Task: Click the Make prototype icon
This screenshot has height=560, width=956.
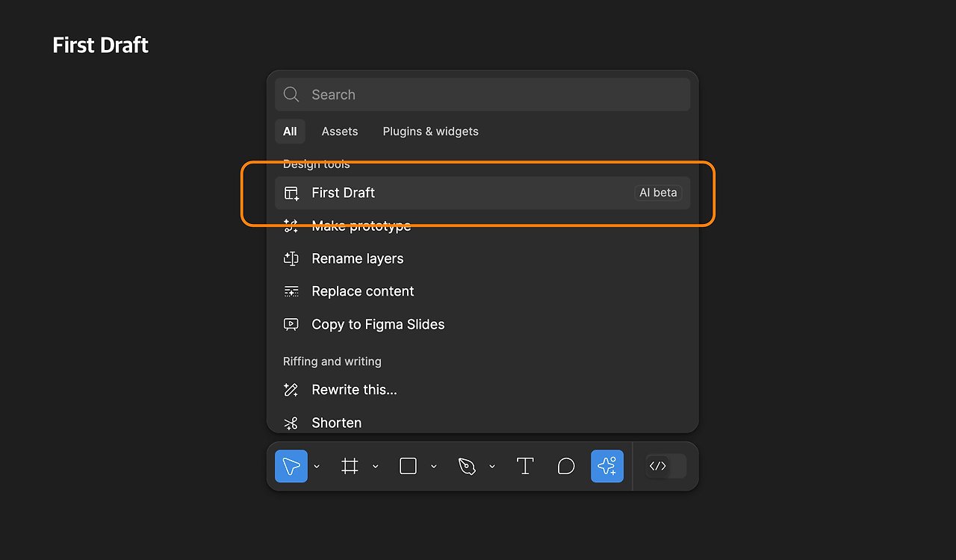Action: (291, 225)
